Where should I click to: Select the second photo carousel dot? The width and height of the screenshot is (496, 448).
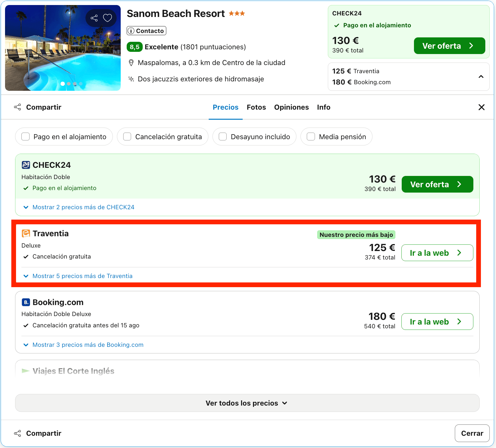point(69,84)
